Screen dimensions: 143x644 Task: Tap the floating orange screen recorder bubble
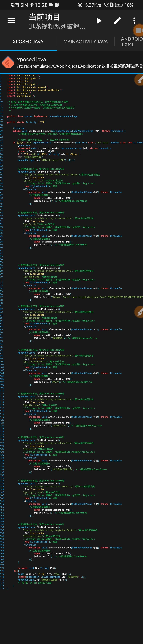138,30
